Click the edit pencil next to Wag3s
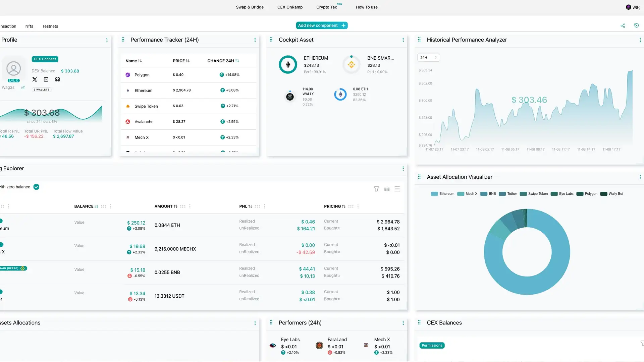This screenshot has width=644, height=362. (x=23, y=87)
